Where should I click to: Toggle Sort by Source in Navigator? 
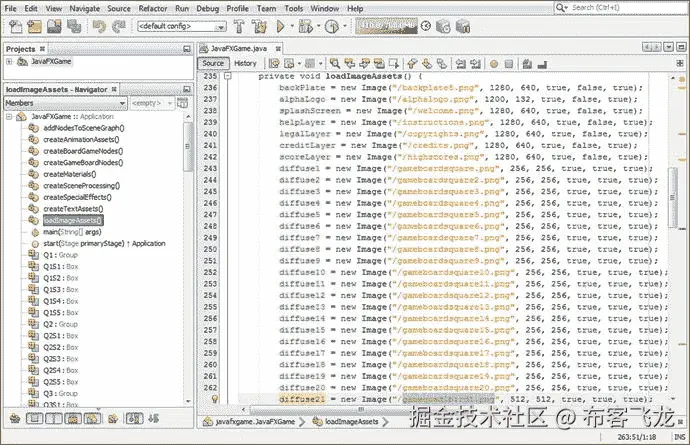154,419
